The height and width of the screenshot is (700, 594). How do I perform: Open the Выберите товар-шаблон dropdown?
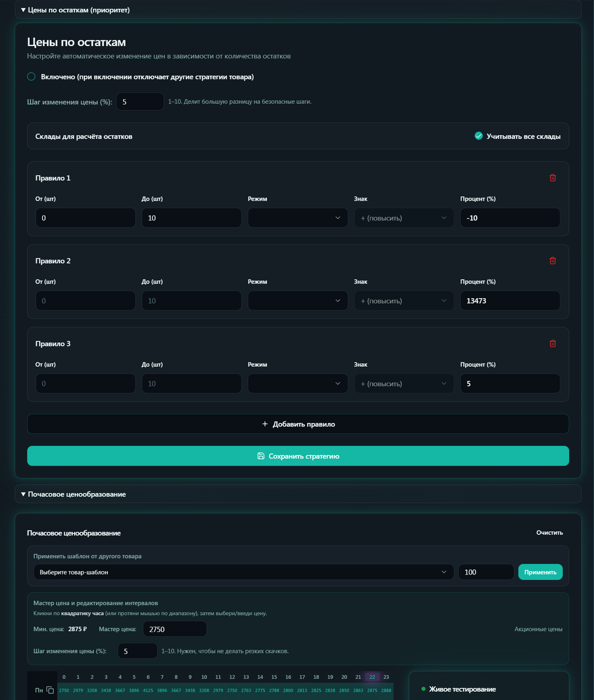(x=243, y=572)
